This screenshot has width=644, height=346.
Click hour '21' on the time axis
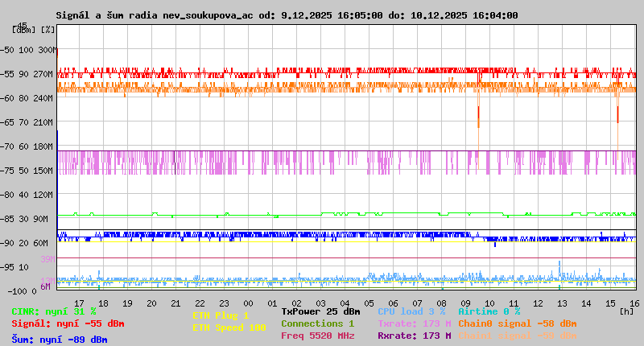pyautogui.click(x=175, y=303)
